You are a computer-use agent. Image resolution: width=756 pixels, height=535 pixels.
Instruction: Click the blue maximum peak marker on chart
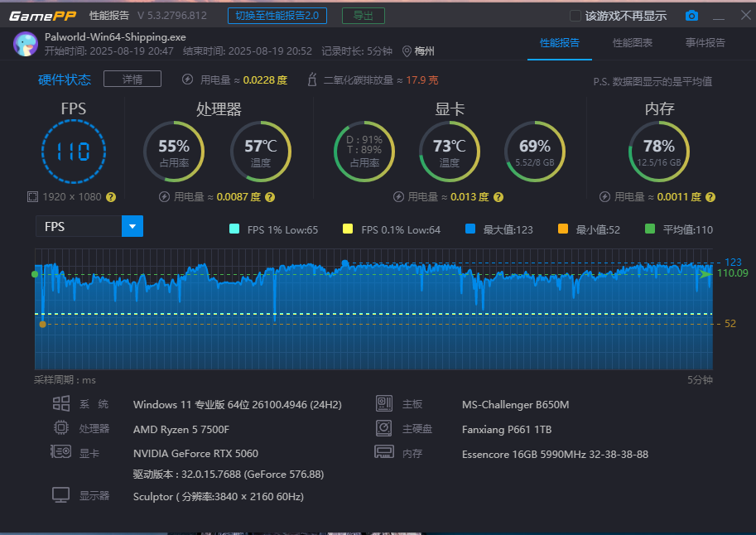(344, 263)
